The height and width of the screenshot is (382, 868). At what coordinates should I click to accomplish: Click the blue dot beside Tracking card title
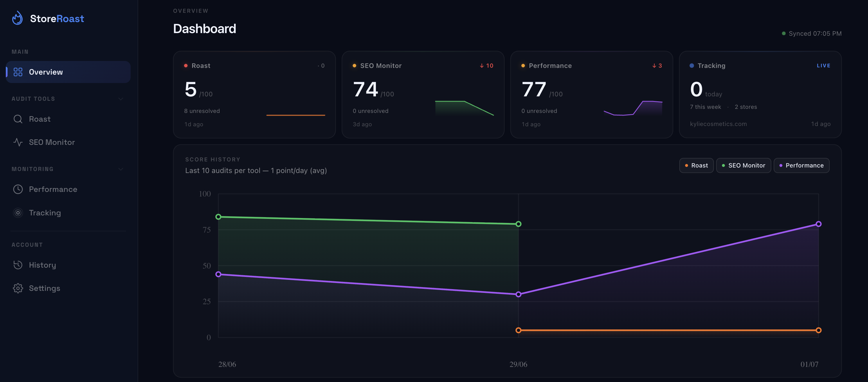click(x=692, y=66)
